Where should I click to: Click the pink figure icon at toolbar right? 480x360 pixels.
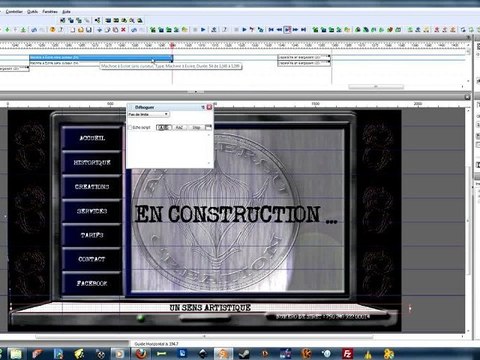tap(437, 30)
